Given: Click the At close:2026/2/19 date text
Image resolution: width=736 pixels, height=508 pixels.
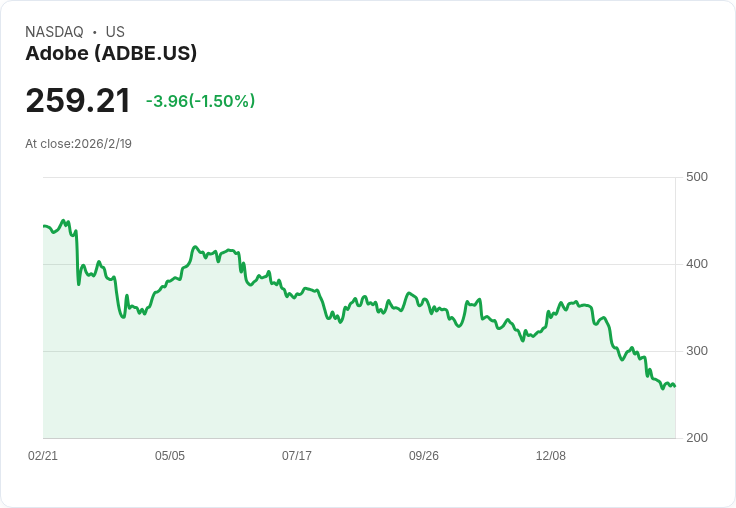Looking at the screenshot, I should pyautogui.click(x=78, y=144).
